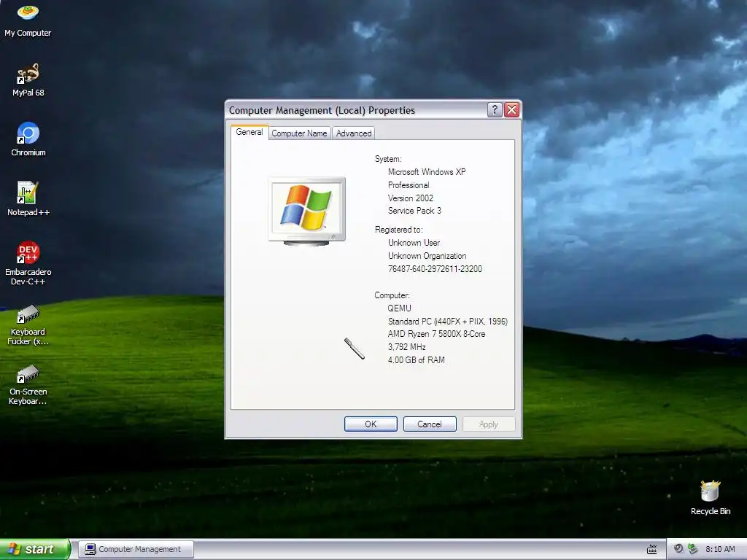Click the Unknown User text
The height and width of the screenshot is (560, 747).
(x=414, y=243)
